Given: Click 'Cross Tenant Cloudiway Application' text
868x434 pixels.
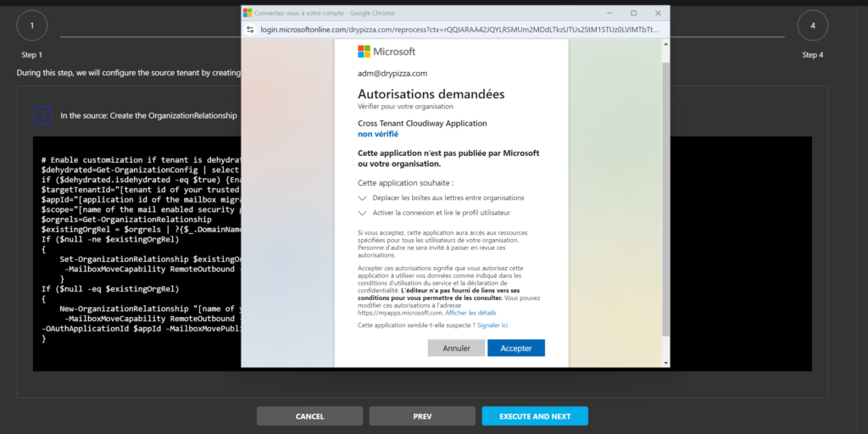Looking at the screenshot, I should [x=422, y=124].
